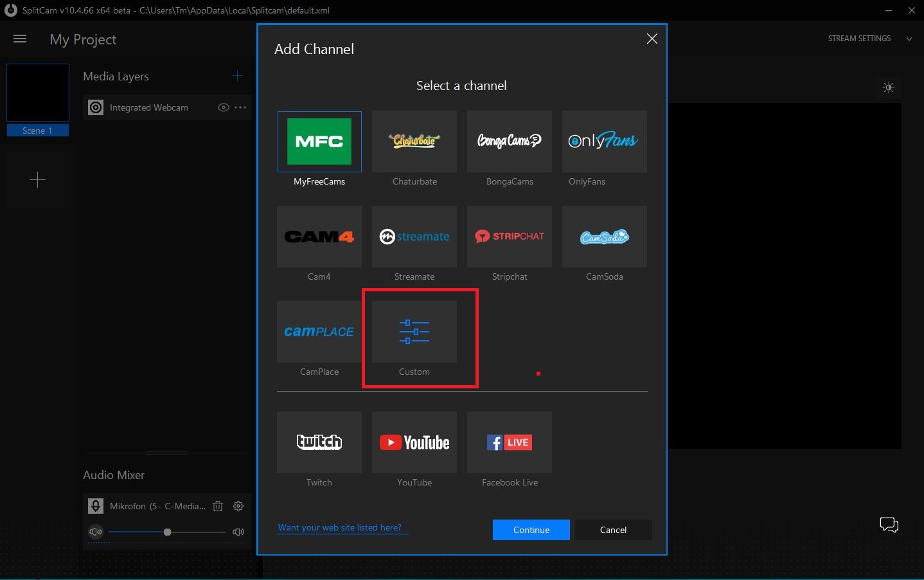Click the Media Layers heading
Screen dimensions: 924x580
coord(116,76)
